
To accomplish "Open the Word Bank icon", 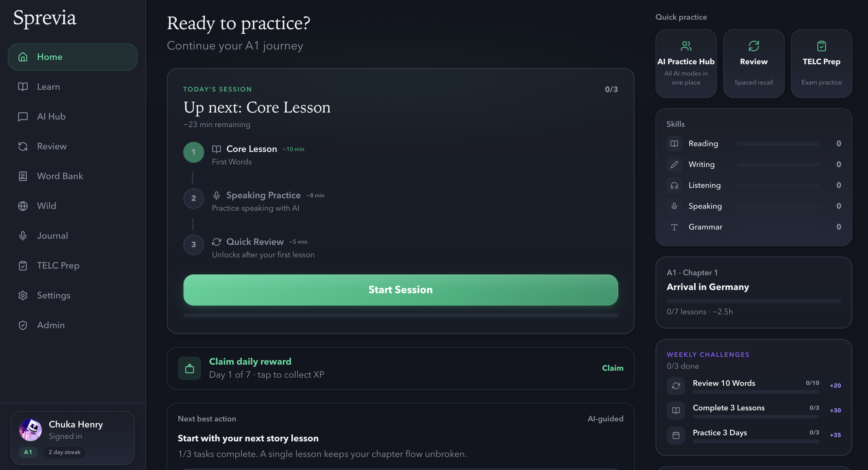I will [23, 176].
